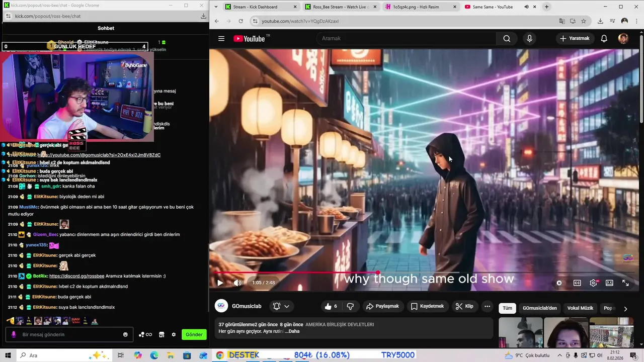Click the youtube.com address bar URL

(300, 21)
